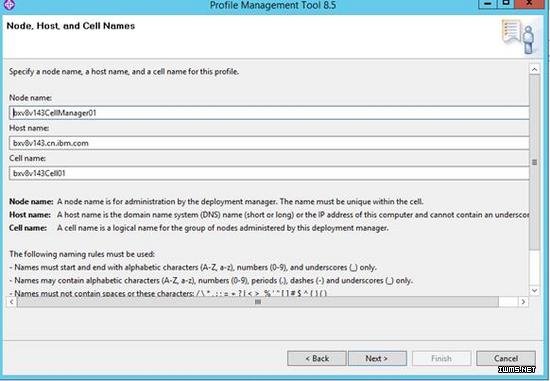The width and height of the screenshot is (550, 381).
Task: Click the 'Node, Host, and Cell Names' heading
Action: pos(71,26)
